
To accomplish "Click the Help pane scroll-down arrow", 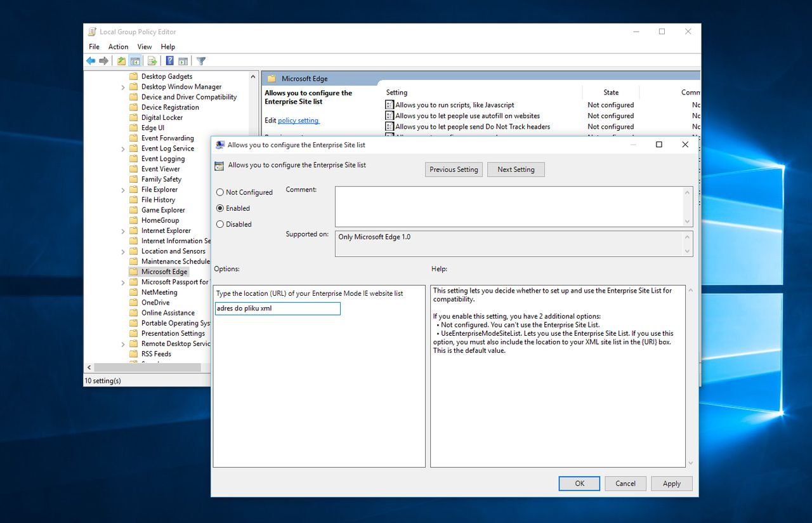I will coord(690,463).
